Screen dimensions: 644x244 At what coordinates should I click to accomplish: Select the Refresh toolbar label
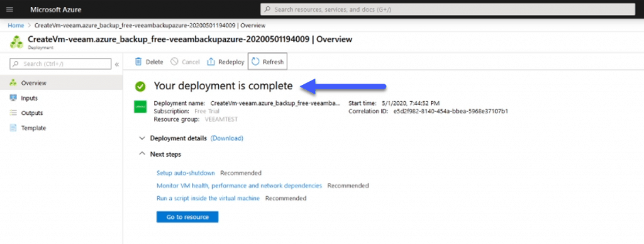click(x=273, y=62)
